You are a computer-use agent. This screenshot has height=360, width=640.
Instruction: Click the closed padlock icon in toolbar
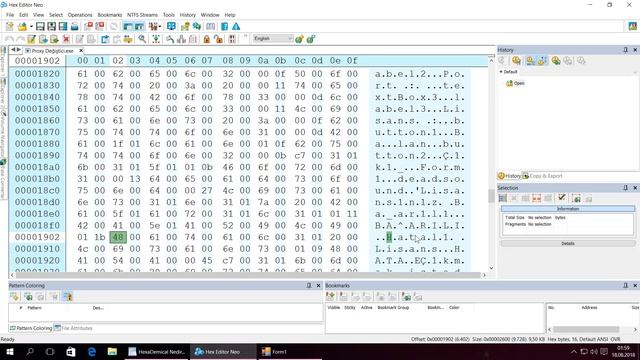207,39
